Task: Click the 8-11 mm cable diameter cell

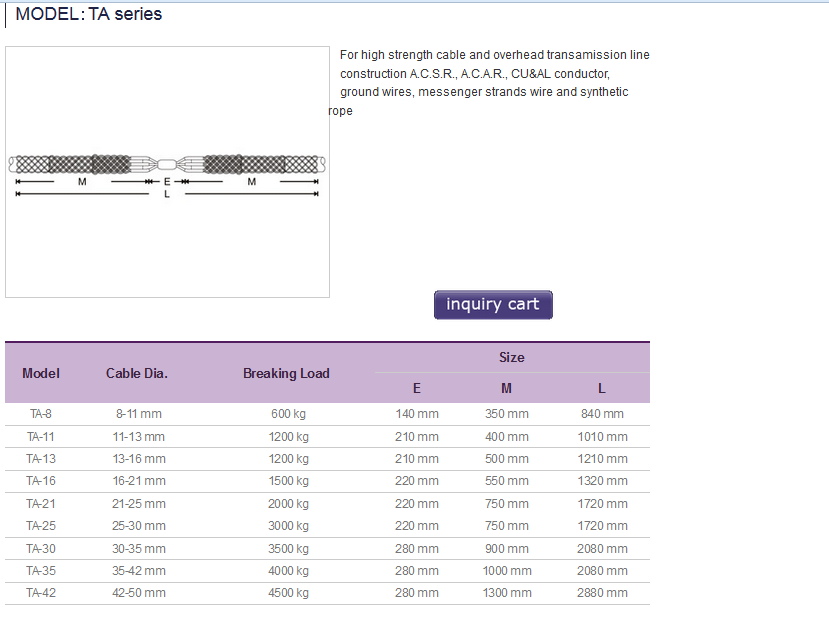Action: (x=139, y=414)
